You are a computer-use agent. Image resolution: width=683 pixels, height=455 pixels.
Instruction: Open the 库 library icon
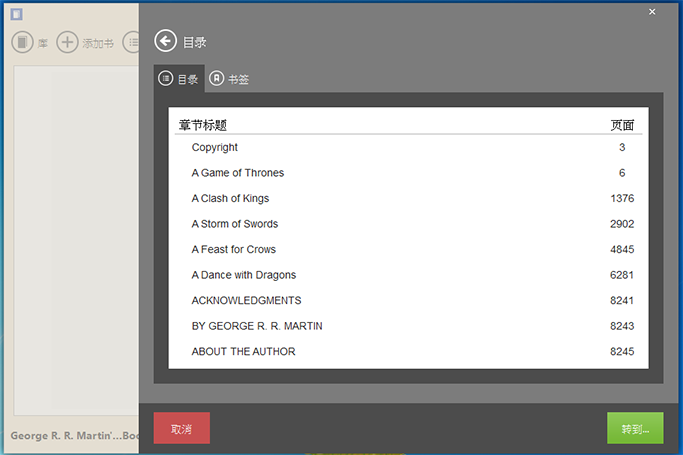22,43
